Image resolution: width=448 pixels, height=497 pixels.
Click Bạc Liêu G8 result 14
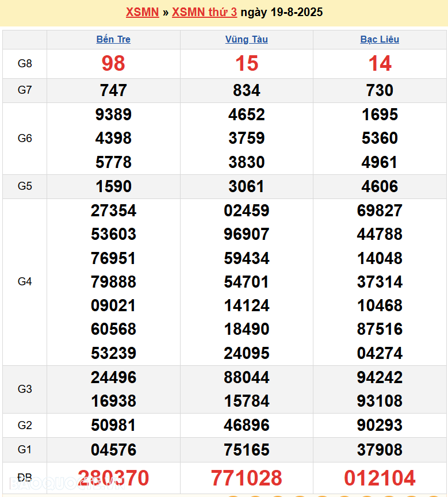[380, 64]
